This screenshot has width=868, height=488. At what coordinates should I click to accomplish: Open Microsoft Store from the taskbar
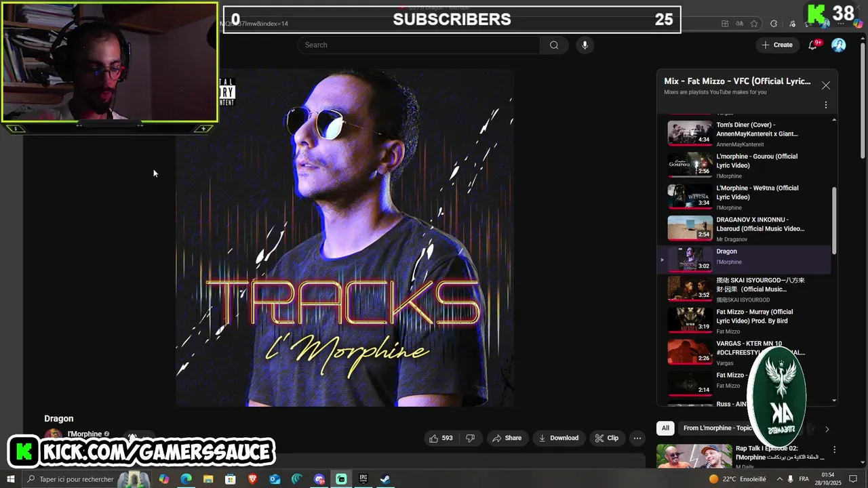pyautogui.click(x=231, y=479)
